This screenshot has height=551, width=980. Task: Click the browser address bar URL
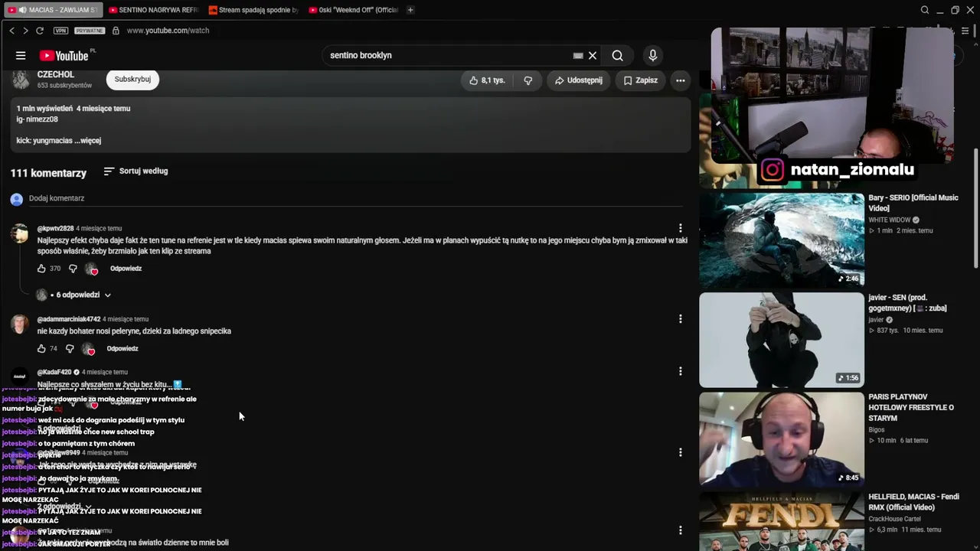pos(168,31)
